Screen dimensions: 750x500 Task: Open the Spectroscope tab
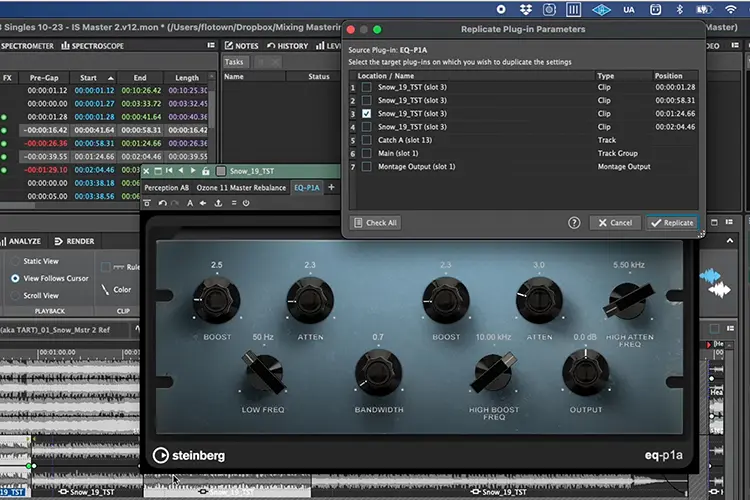coord(92,45)
